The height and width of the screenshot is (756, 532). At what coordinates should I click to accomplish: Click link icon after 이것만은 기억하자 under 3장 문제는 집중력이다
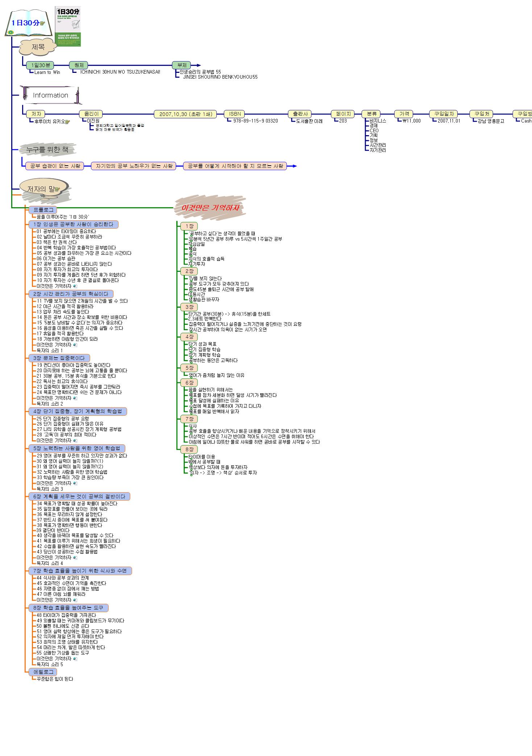75,398
